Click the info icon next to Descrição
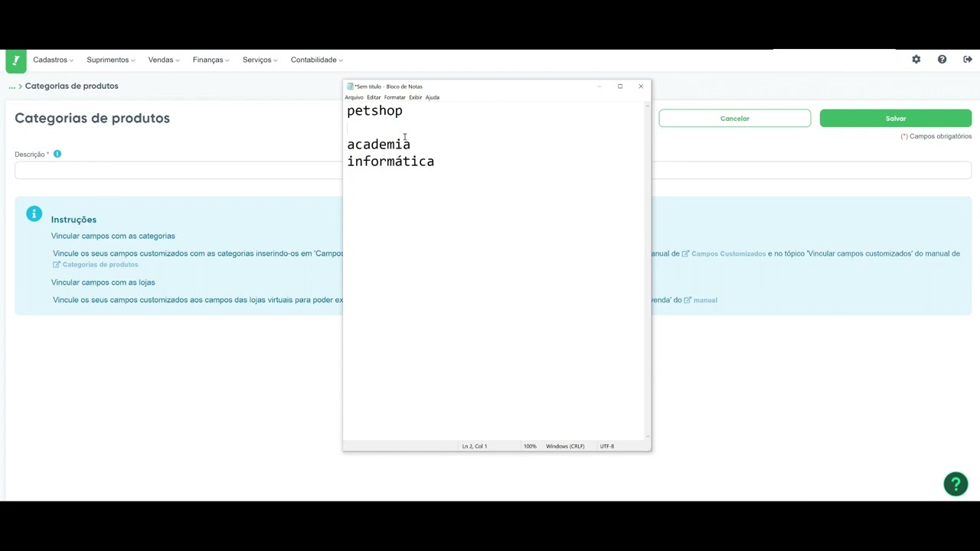980x551 pixels. [57, 154]
